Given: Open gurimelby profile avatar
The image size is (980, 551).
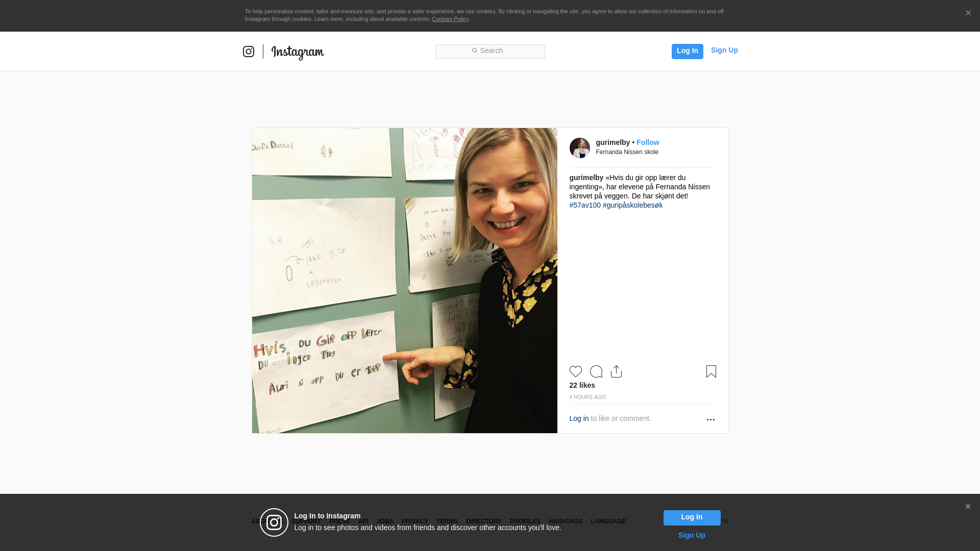Looking at the screenshot, I should point(580,148).
